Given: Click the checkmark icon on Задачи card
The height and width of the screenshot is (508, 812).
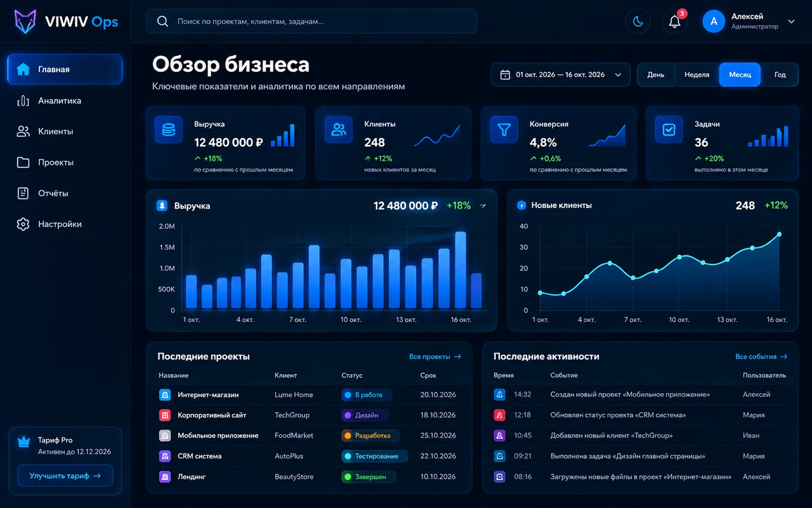Looking at the screenshot, I should point(669,130).
